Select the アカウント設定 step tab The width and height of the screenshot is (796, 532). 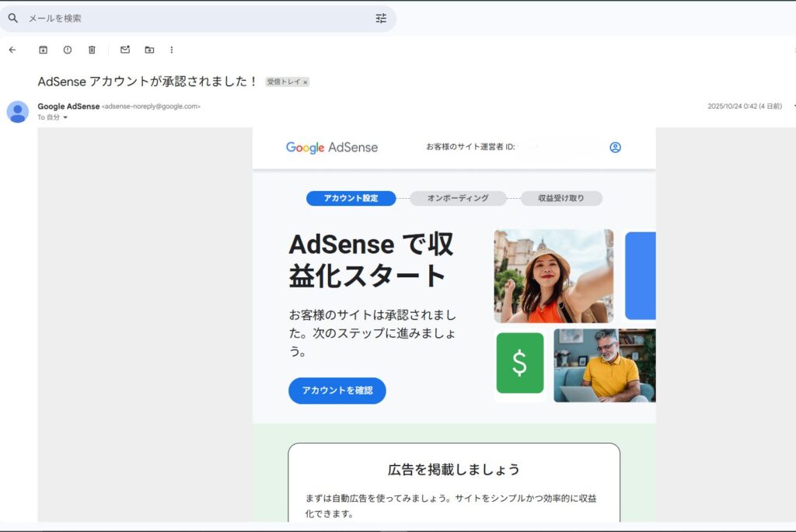click(351, 198)
